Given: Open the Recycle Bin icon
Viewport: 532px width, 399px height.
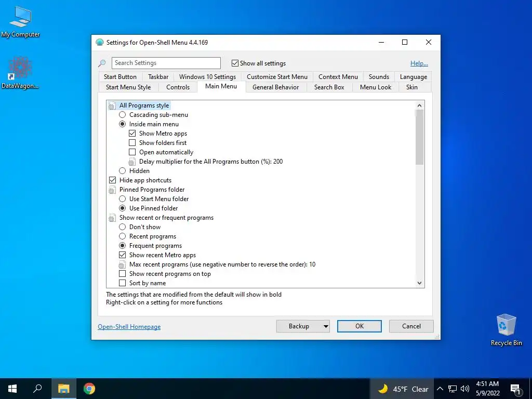Looking at the screenshot, I should click(506, 330).
